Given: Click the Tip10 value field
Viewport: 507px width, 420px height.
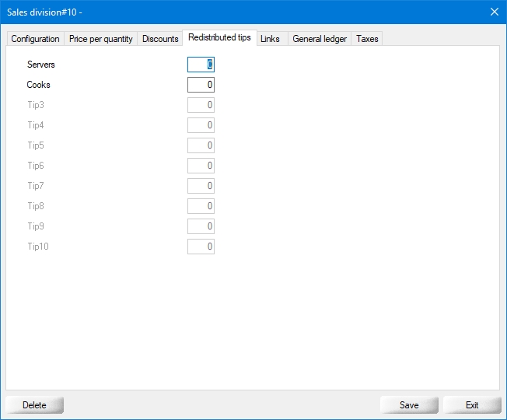Looking at the screenshot, I should pos(201,247).
